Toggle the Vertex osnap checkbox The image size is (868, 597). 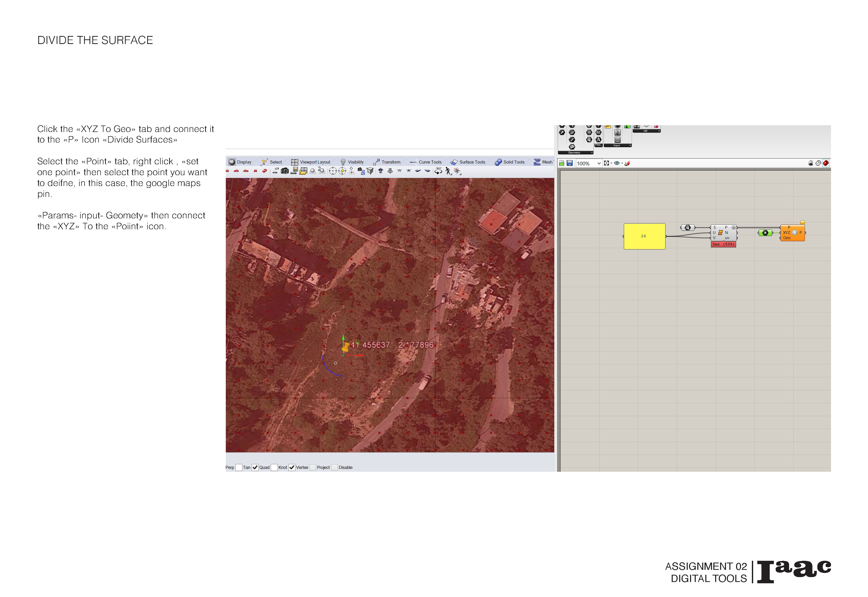click(292, 467)
